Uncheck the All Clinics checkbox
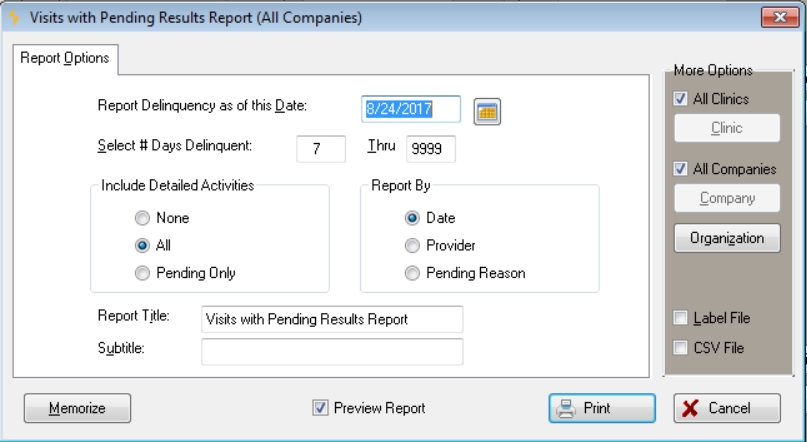This screenshot has width=807, height=442. click(680, 99)
